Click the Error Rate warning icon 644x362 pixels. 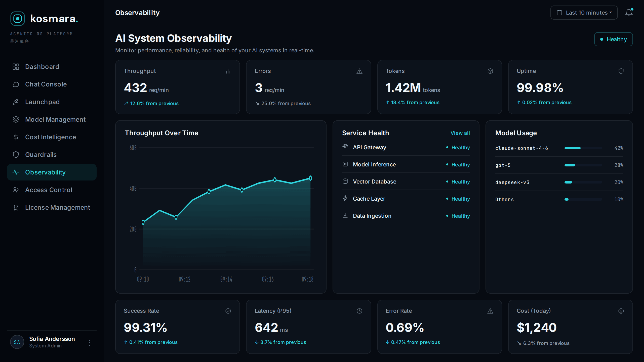(x=490, y=311)
